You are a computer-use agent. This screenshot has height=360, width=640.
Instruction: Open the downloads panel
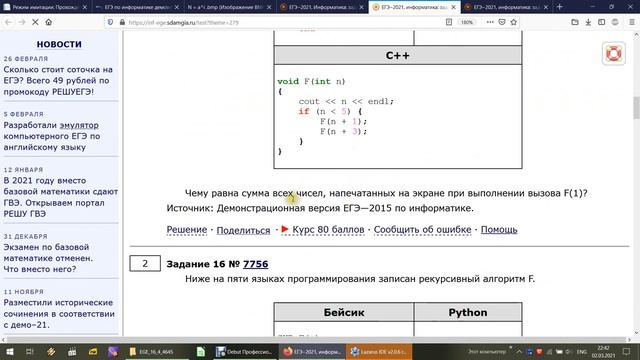pos(588,22)
